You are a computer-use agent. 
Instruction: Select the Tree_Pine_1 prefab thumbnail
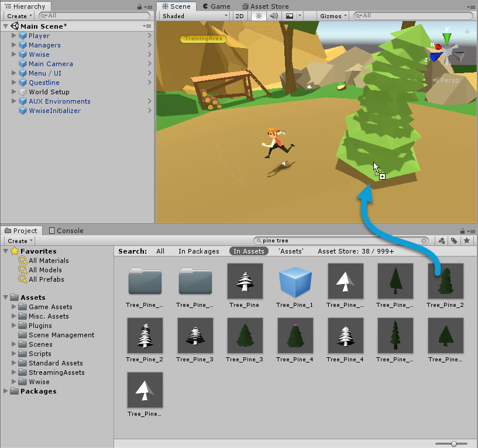[x=295, y=281]
